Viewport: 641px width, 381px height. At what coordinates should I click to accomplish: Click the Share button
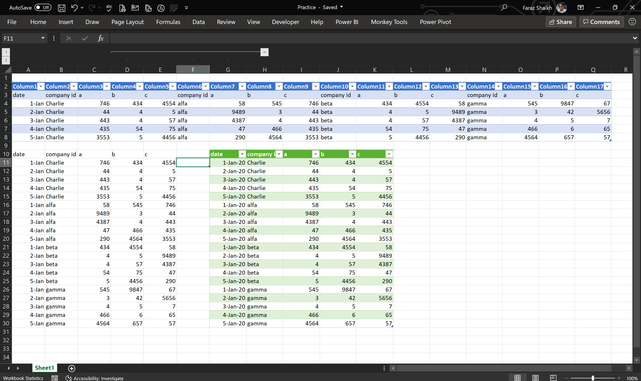click(x=560, y=22)
